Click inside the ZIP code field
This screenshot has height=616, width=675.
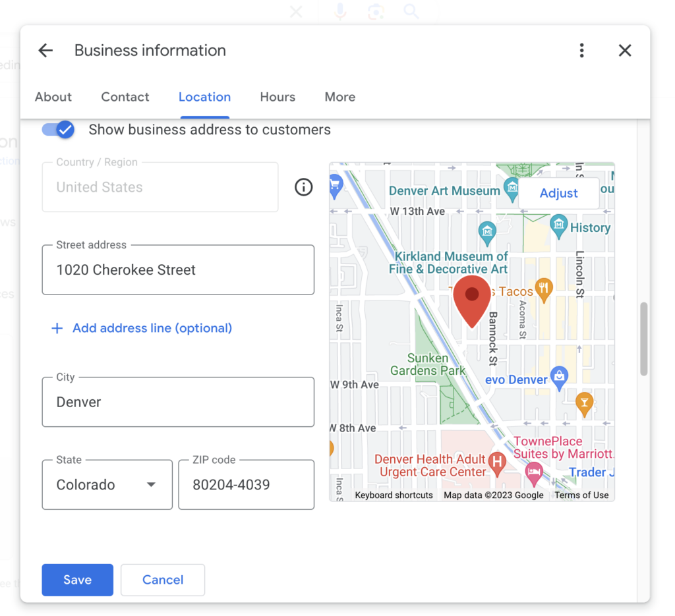point(246,485)
